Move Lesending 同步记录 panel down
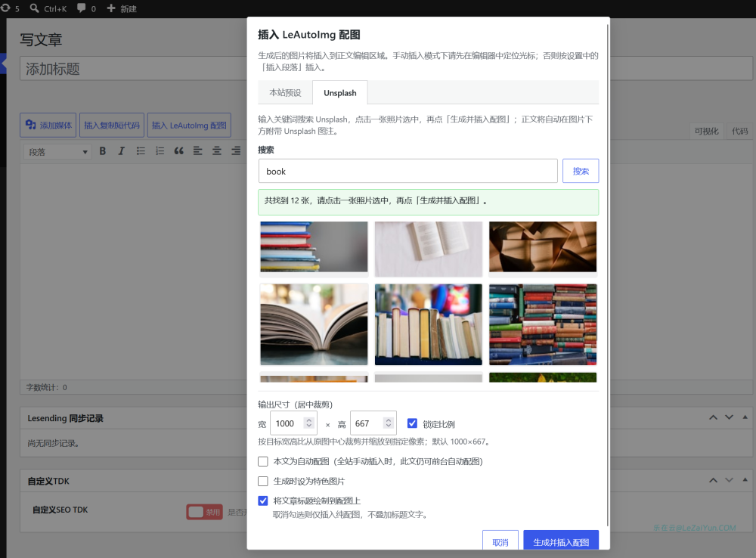The width and height of the screenshot is (756, 558). [729, 417]
